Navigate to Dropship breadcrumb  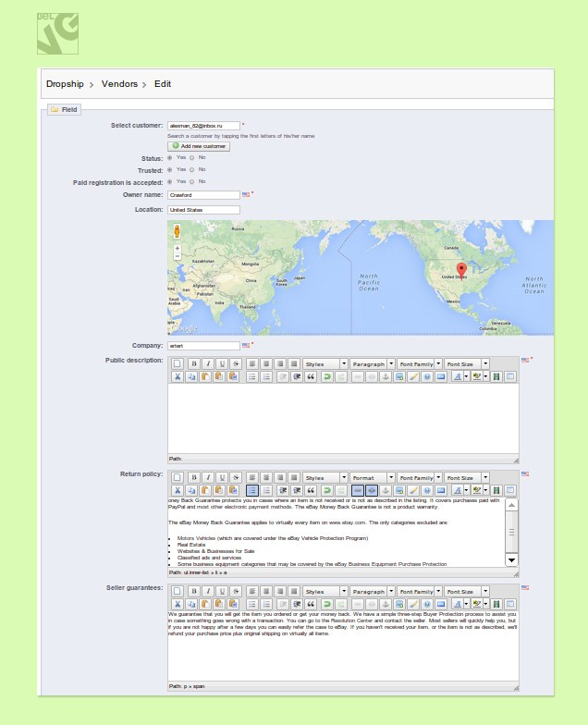(x=65, y=84)
